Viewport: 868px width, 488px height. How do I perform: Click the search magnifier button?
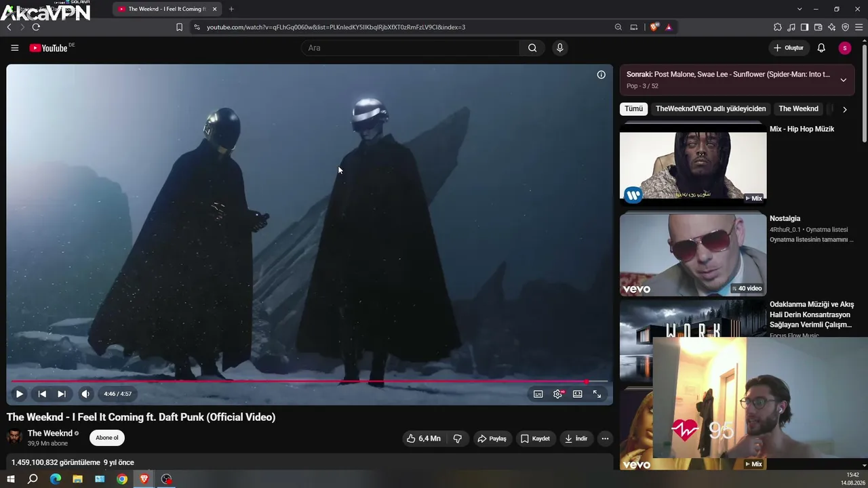point(532,48)
